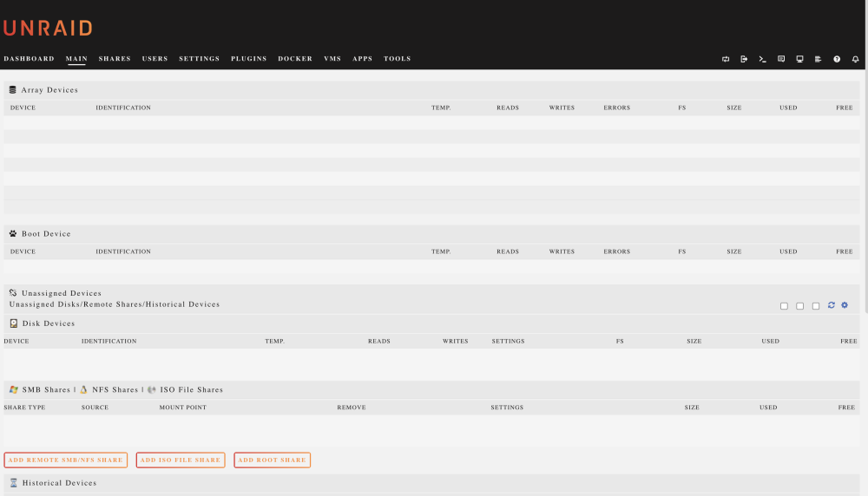The width and height of the screenshot is (868, 496).
Task: Click the SOURCE column header
Action: [95, 408]
